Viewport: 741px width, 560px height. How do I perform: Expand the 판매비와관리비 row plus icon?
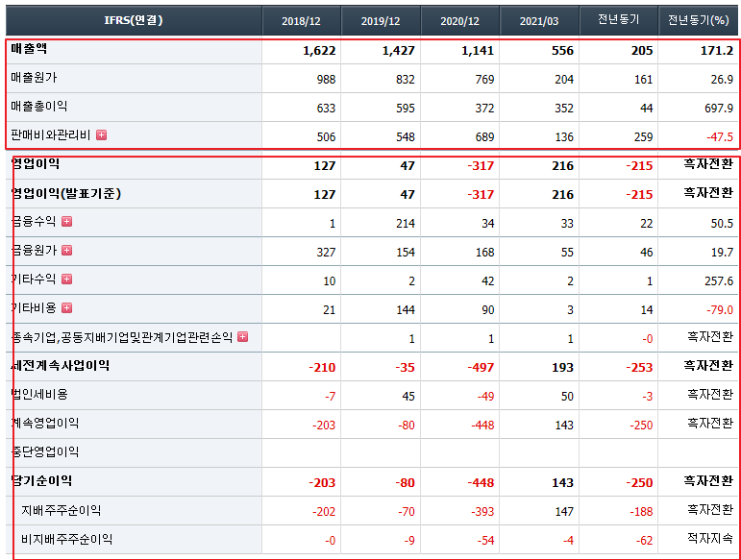click(x=101, y=135)
